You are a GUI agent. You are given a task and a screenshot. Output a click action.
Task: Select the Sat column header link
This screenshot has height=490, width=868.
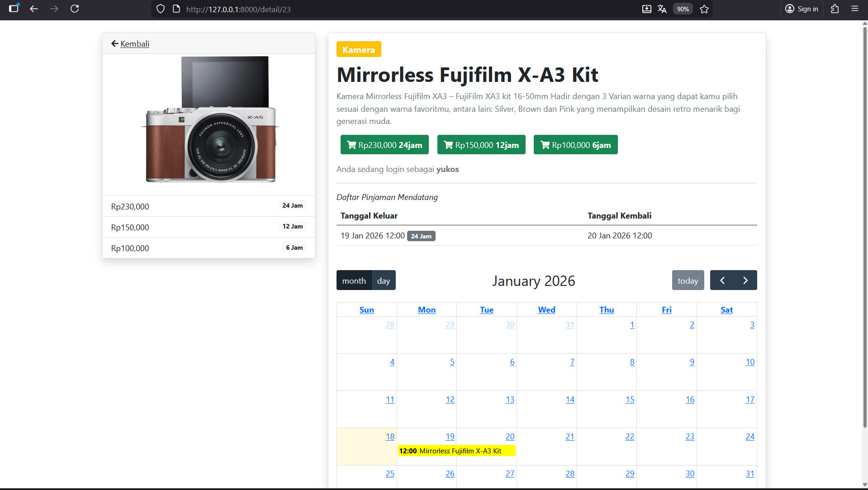[x=726, y=310]
